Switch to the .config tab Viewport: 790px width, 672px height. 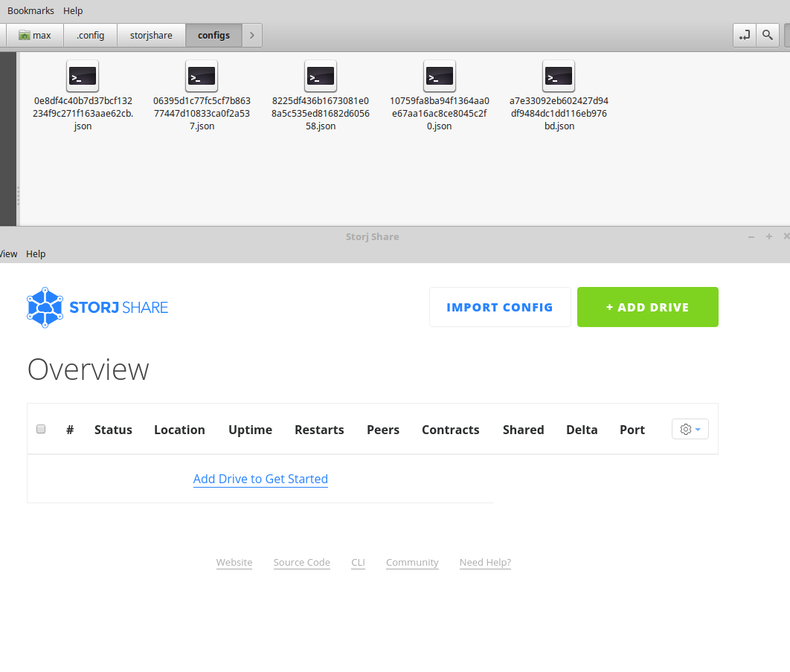[x=90, y=35]
